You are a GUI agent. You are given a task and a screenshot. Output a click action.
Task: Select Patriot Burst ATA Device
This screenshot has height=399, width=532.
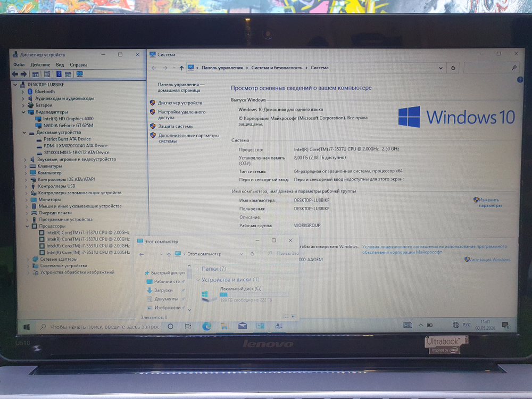[67, 139]
